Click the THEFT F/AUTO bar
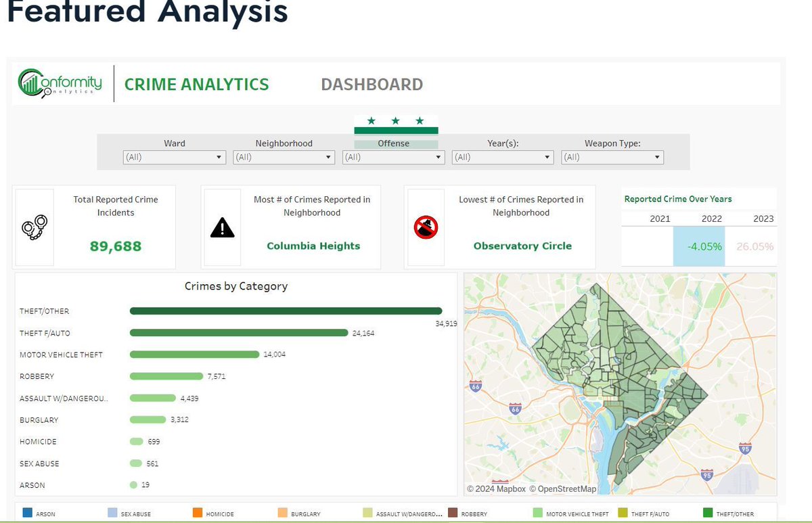This screenshot has width=812, height=523. 239,333
